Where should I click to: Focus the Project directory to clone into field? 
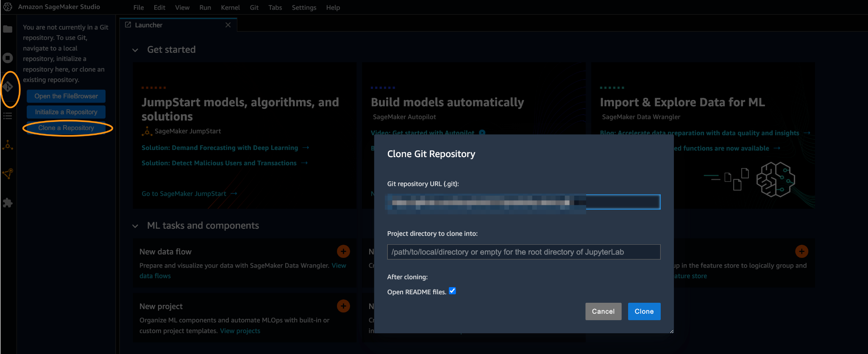[523, 252]
